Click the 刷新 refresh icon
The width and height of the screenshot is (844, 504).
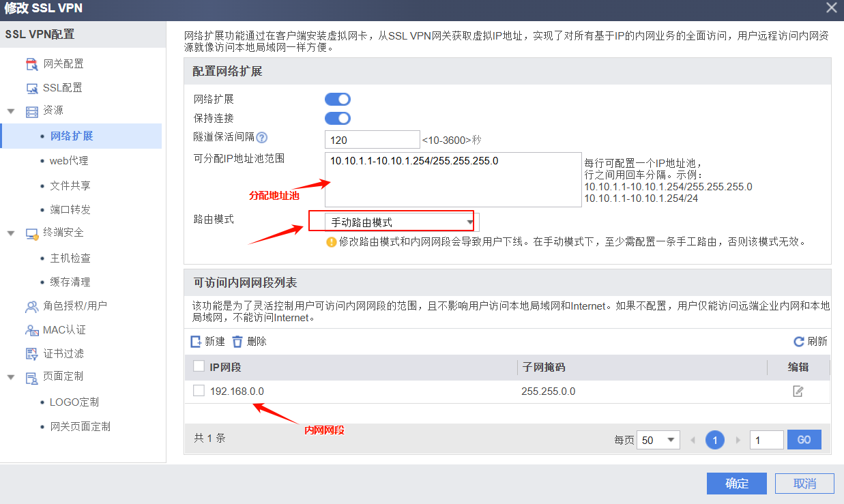[799, 342]
